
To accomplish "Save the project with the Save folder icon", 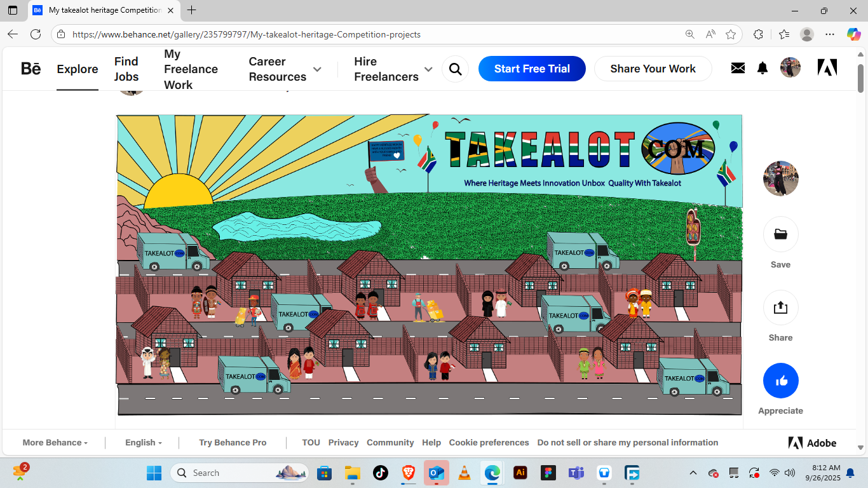I will [x=780, y=234].
